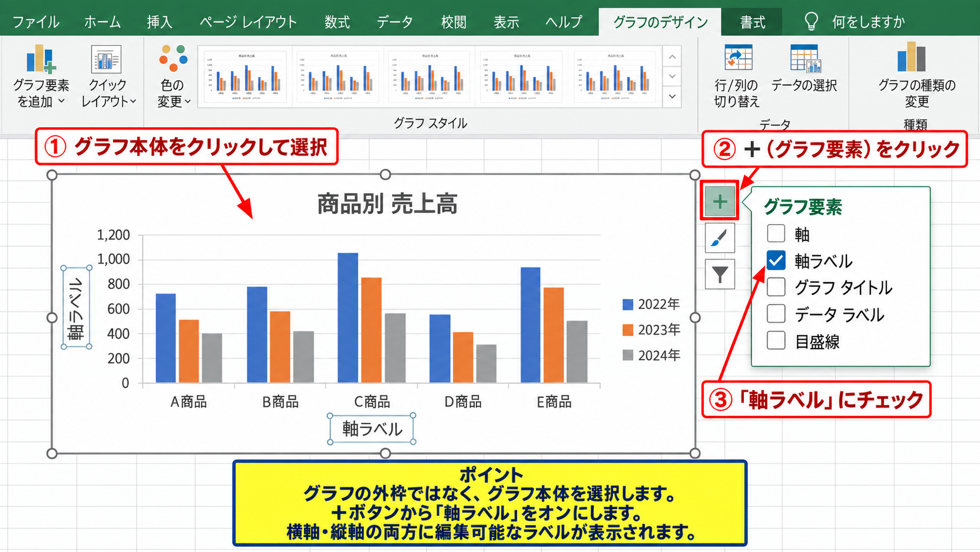Toggle the 目盛線 checkbox
The height and width of the screenshot is (552, 980).
pyautogui.click(x=776, y=340)
